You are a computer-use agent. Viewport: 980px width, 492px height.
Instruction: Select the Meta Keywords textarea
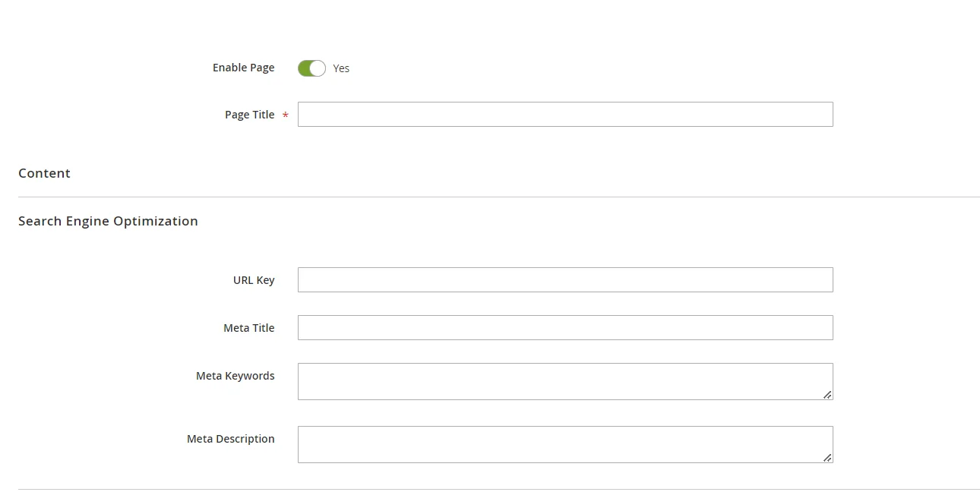564,380
